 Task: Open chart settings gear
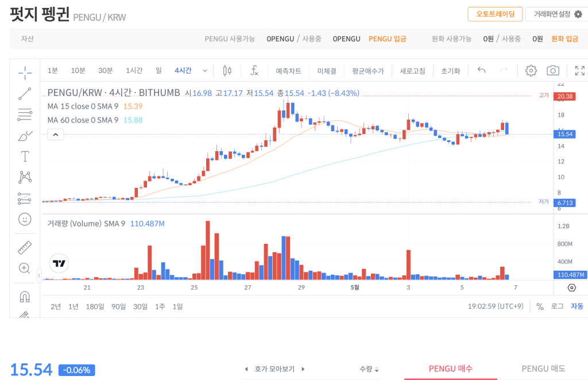(531, 71)
